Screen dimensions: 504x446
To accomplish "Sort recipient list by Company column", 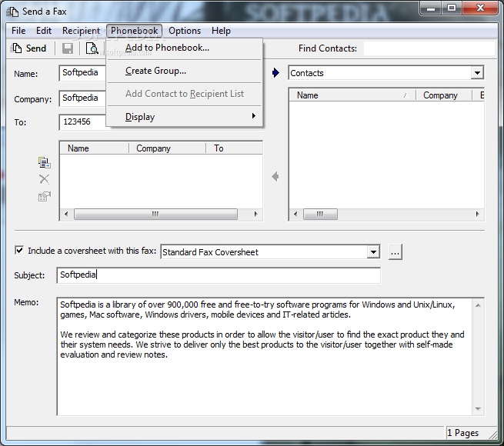I will click(x=167, y=148).
